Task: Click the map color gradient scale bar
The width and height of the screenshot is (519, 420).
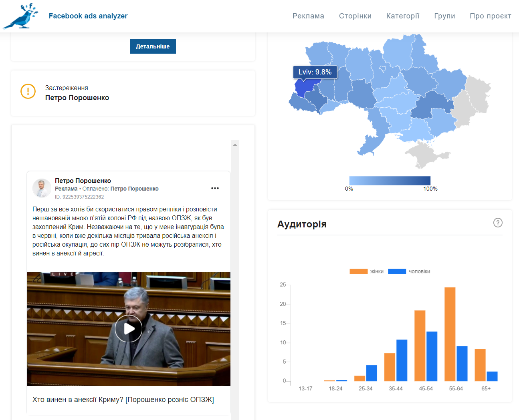Action: pyautogui.click(x=390, y=181)
